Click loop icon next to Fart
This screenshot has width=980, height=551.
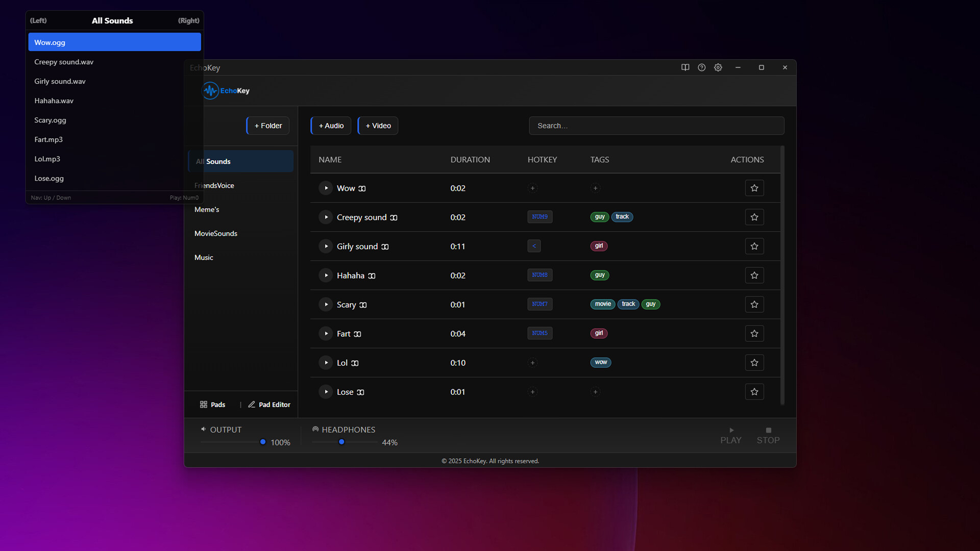coord(357,334)
